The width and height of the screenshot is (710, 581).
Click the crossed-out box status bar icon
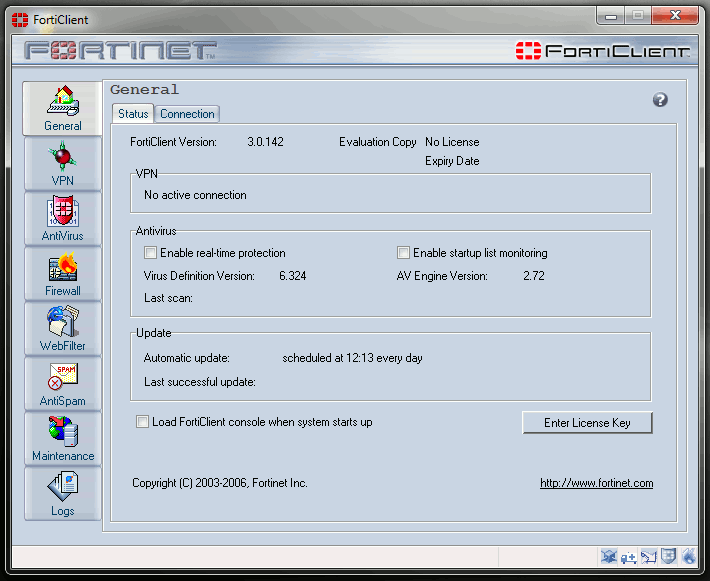coord(609,556)
